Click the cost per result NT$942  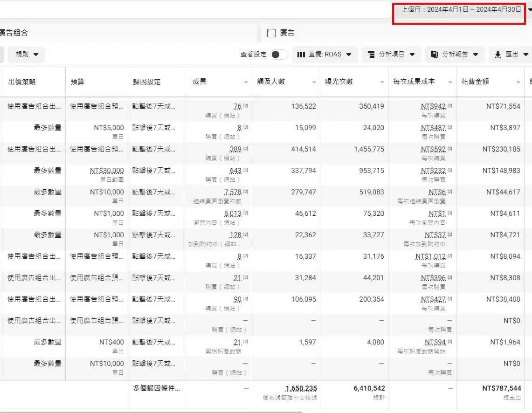(x=433, y=106)
